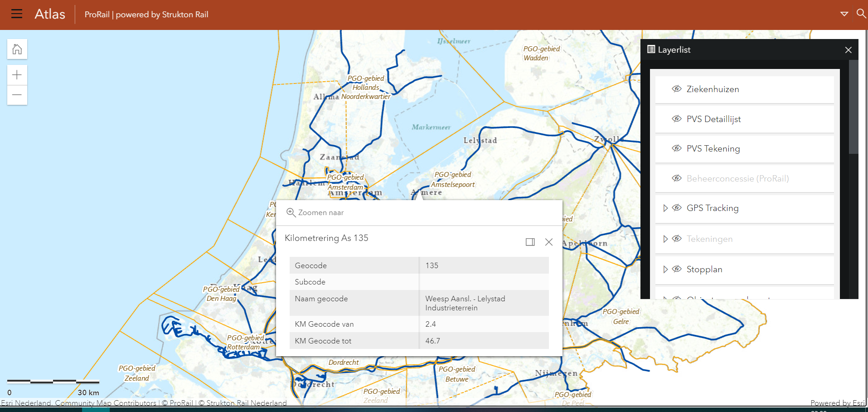Toggle visibility of Beheerconcessie (ProRail) layer
Image resolution: width=868 pixels, height=412 pixels.
point(677,178)
